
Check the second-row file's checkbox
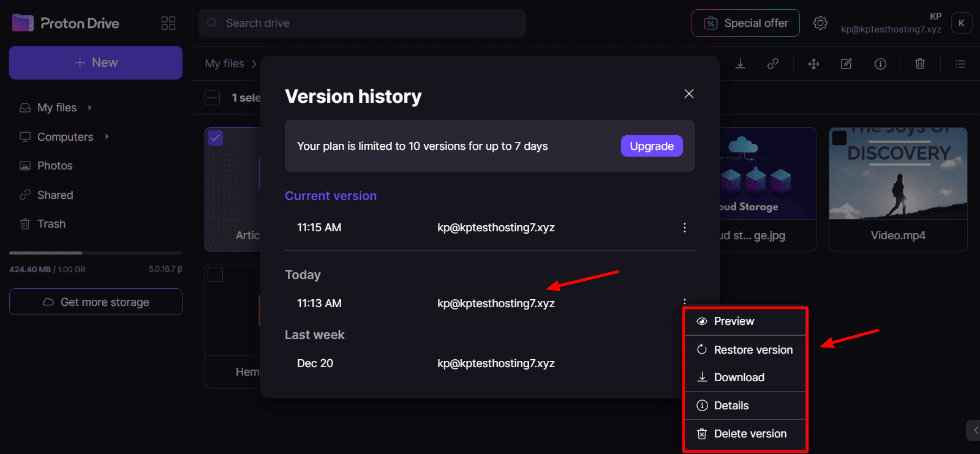pos(216,274)
